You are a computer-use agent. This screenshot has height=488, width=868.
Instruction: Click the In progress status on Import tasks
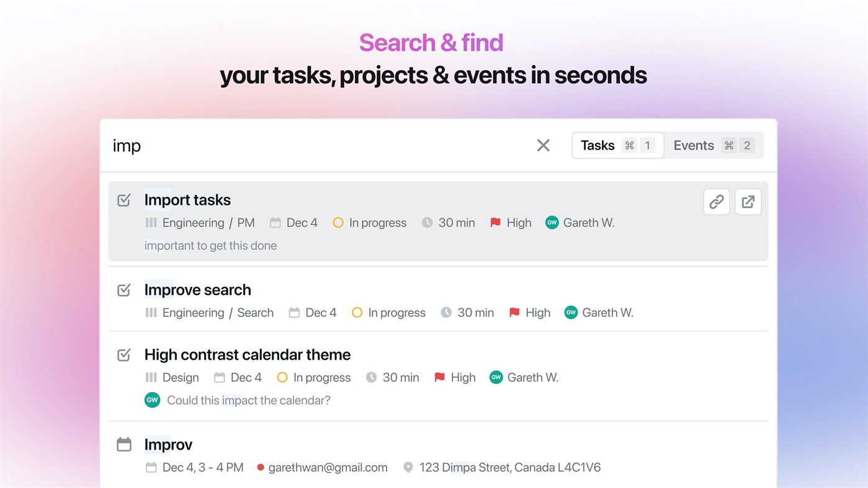point(370,223)
